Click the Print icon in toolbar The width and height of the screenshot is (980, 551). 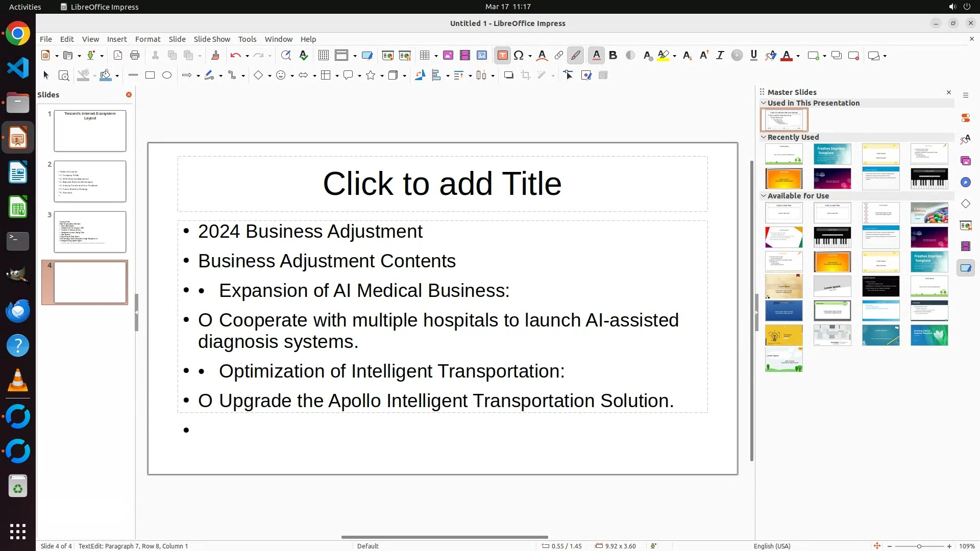point(135,56)
